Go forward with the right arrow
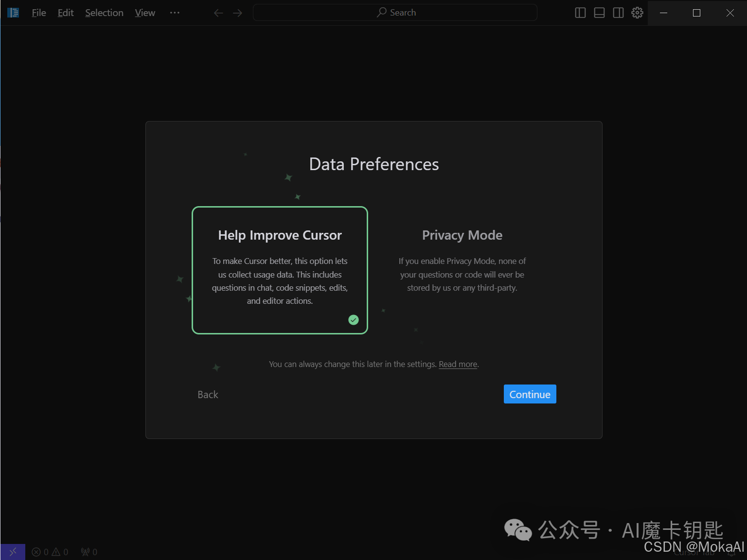Image resolution: width=747 pixels, height=560 pixels. pyautogui.click(x=237, y=13)
